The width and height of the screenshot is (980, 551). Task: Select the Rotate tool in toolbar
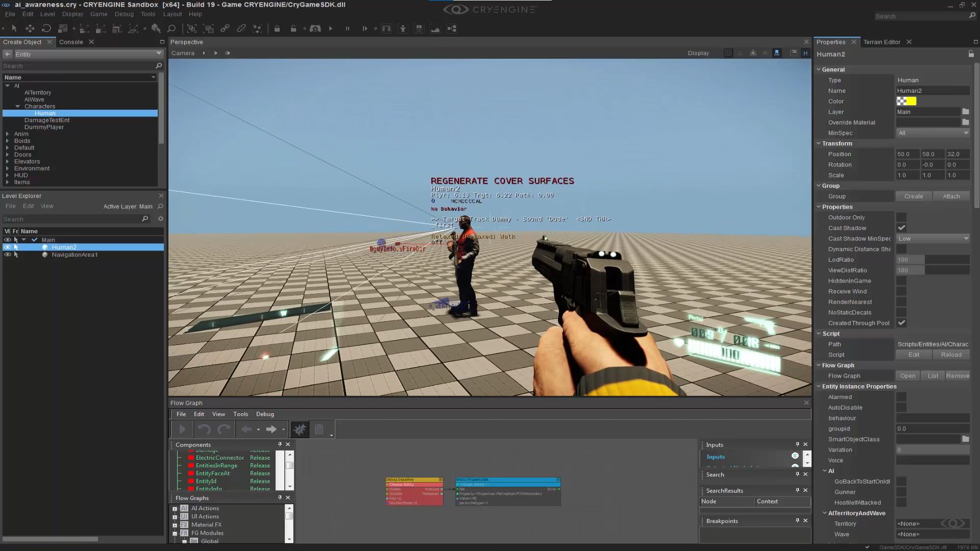pos(46,29)
